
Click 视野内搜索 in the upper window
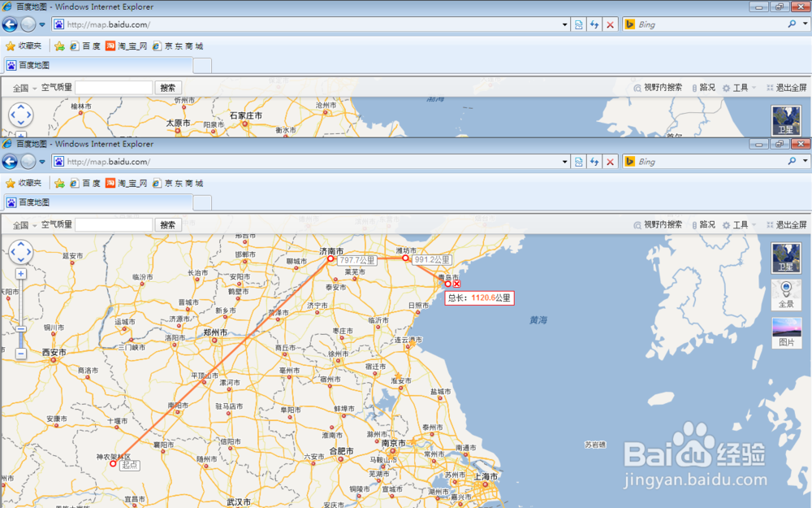pyautogui.click(x=659, y=88)
